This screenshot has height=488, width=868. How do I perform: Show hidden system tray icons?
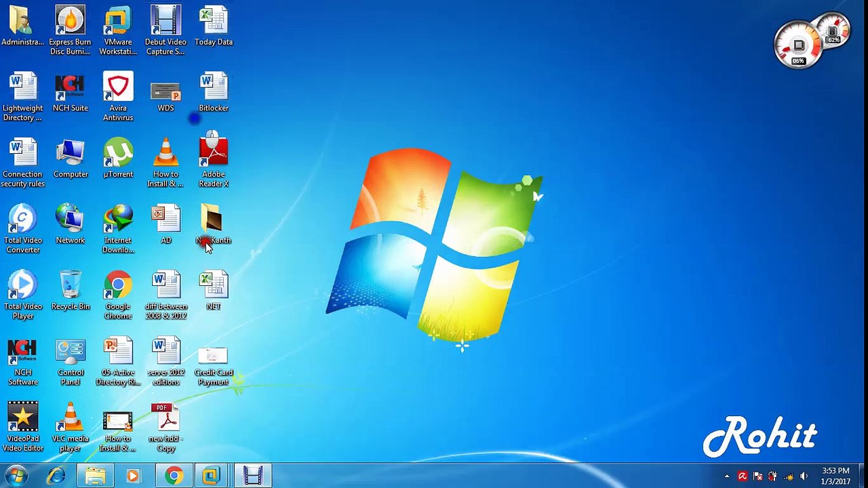click(x=727, y=476)
